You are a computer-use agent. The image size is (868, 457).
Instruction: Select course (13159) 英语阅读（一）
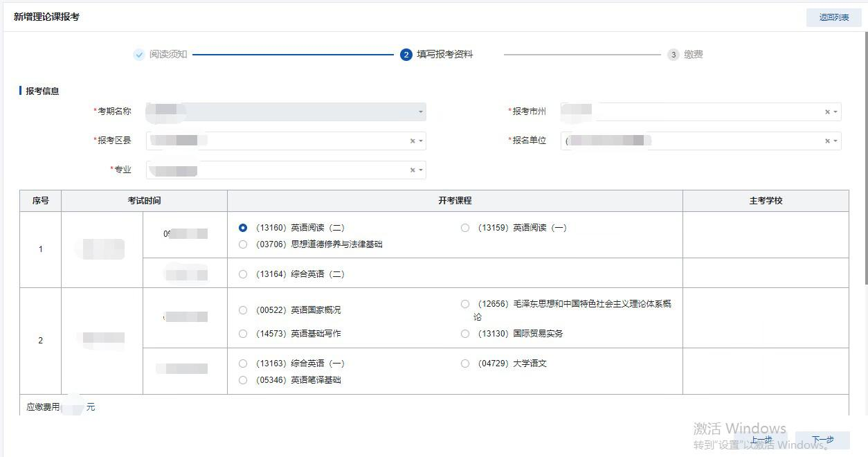[x=465, y=228]
